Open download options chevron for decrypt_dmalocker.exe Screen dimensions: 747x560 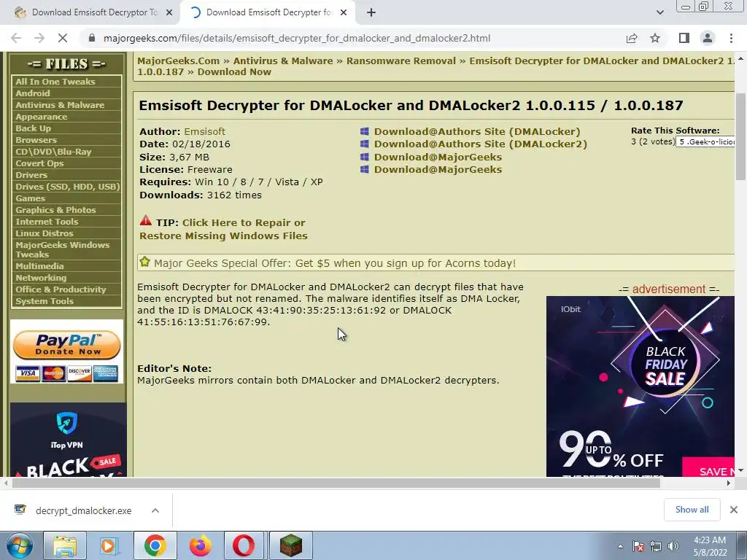155,510
